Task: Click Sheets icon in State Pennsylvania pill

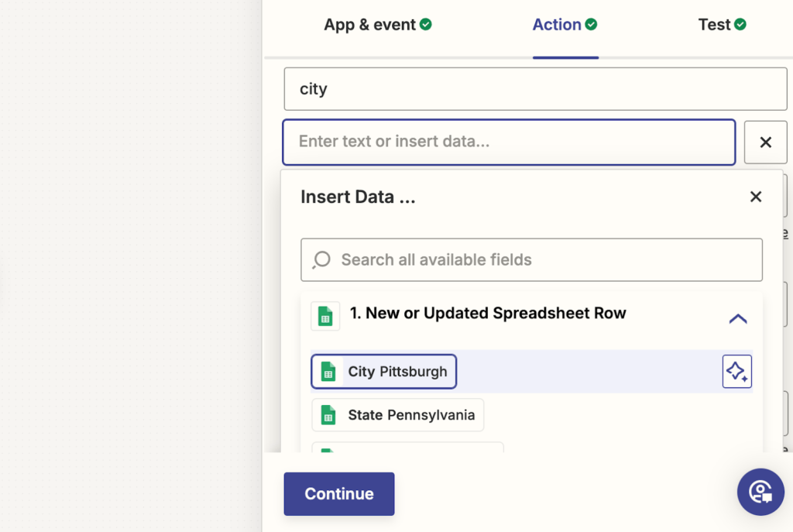Action: pos(328,415)
